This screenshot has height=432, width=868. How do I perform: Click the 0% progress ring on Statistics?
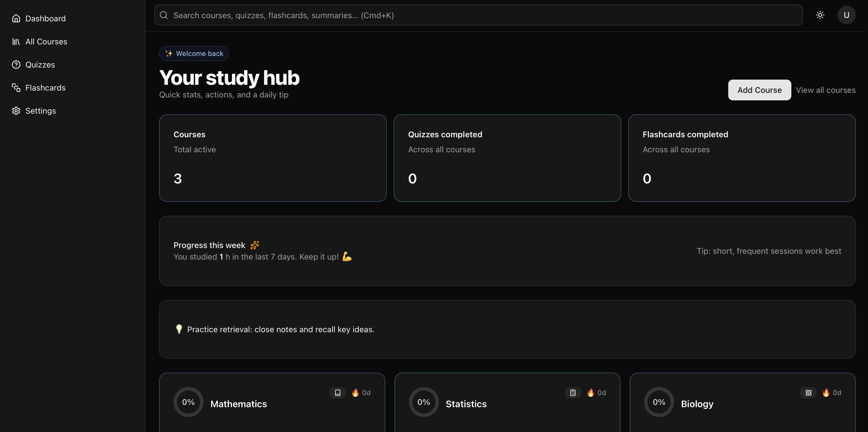tap(424, 402)
